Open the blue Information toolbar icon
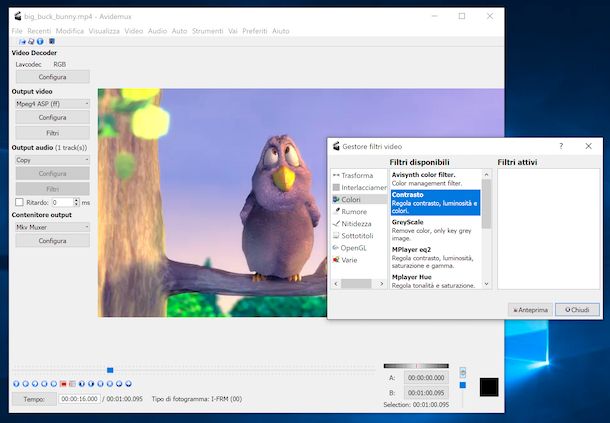 [x=40, y=41]
